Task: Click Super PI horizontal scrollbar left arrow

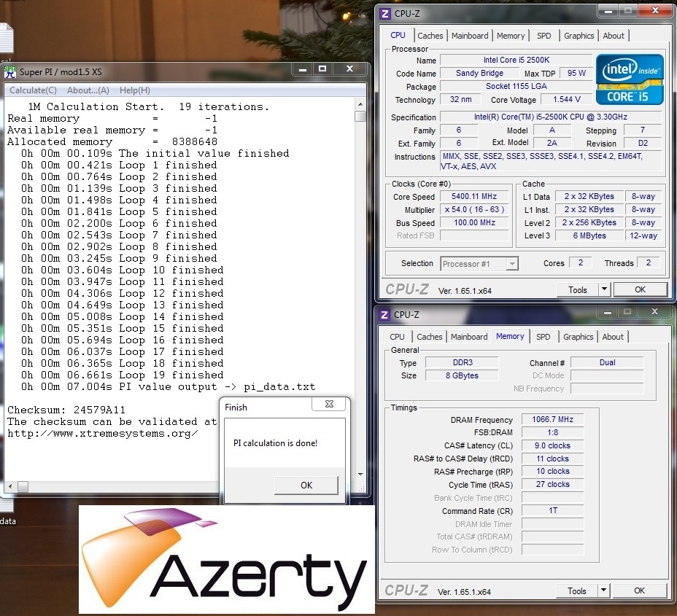Action: (10, 487)
